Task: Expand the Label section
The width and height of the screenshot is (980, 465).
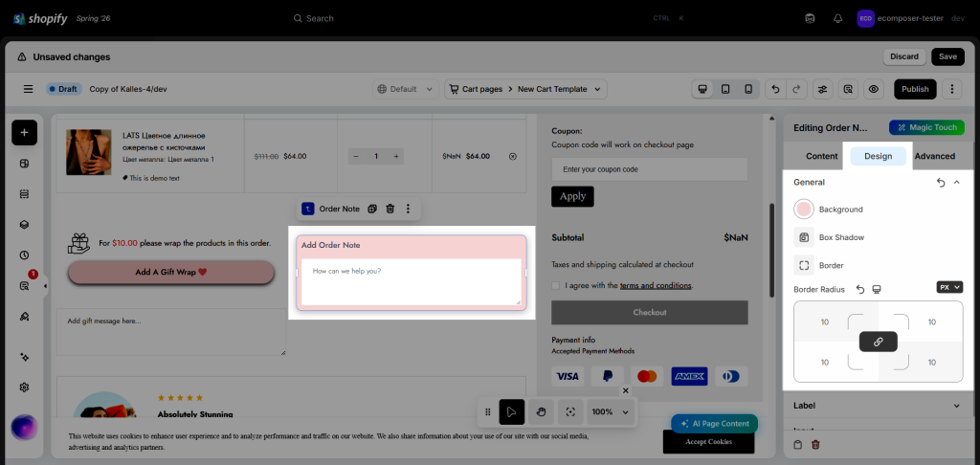Action: click(x=957, y=406)
